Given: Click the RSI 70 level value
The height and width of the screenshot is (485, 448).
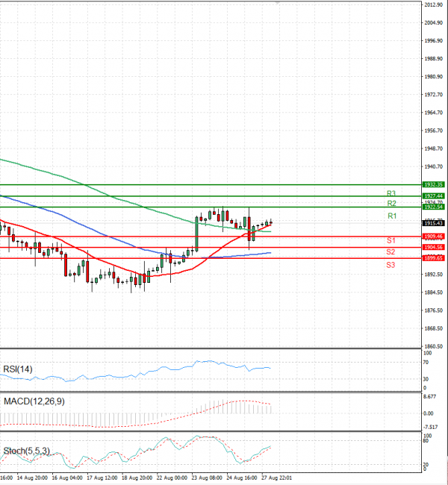Looking at the screenshot, I should [426, 363].
